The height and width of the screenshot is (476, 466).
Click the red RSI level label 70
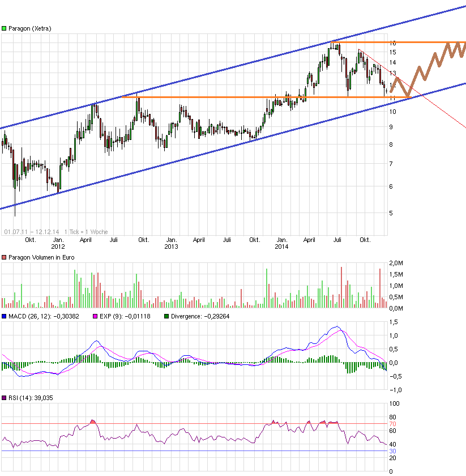click(392, 424)
